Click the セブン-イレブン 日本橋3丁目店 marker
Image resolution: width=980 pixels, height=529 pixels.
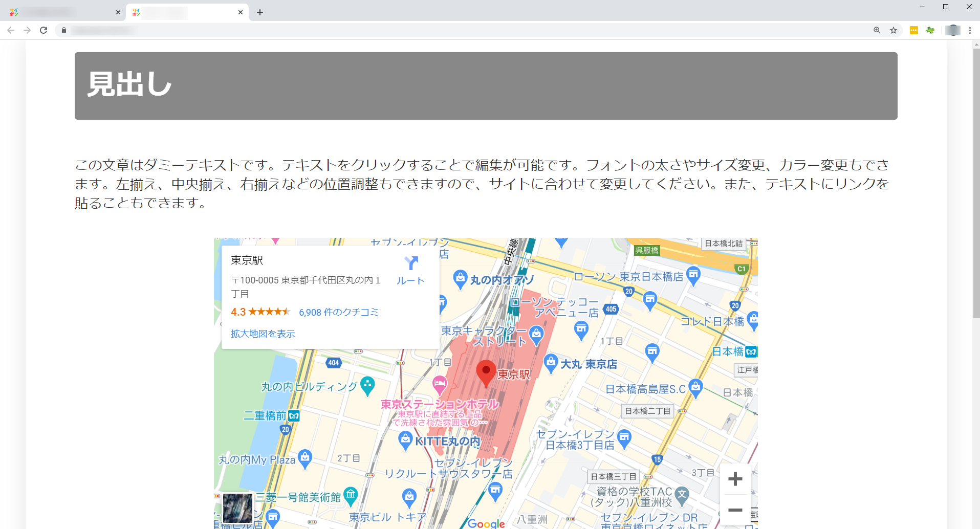[x=624, y=438]
